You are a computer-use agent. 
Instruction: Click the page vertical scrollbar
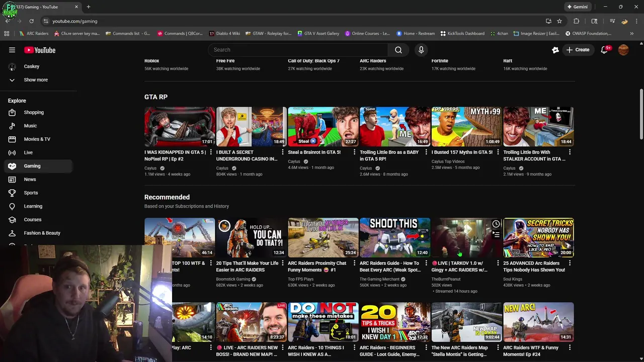pyautogui.click(x=641, y=115)
